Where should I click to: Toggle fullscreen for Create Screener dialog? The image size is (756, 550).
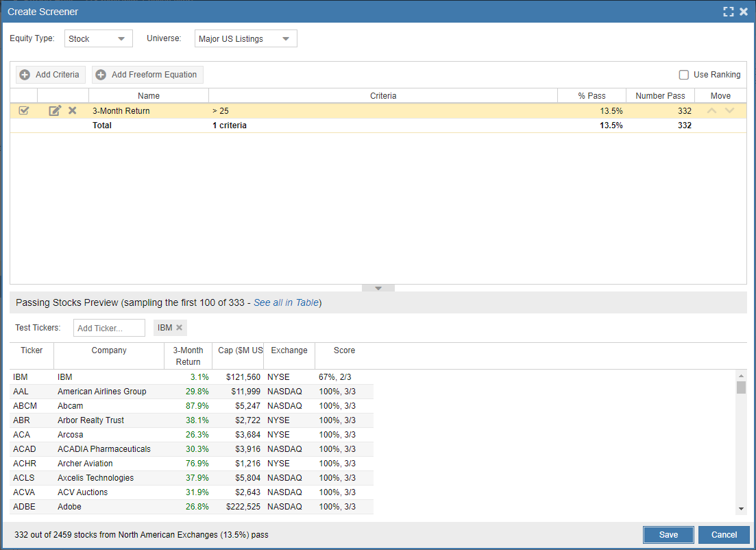pyautogui.click(x=729, y=12)
